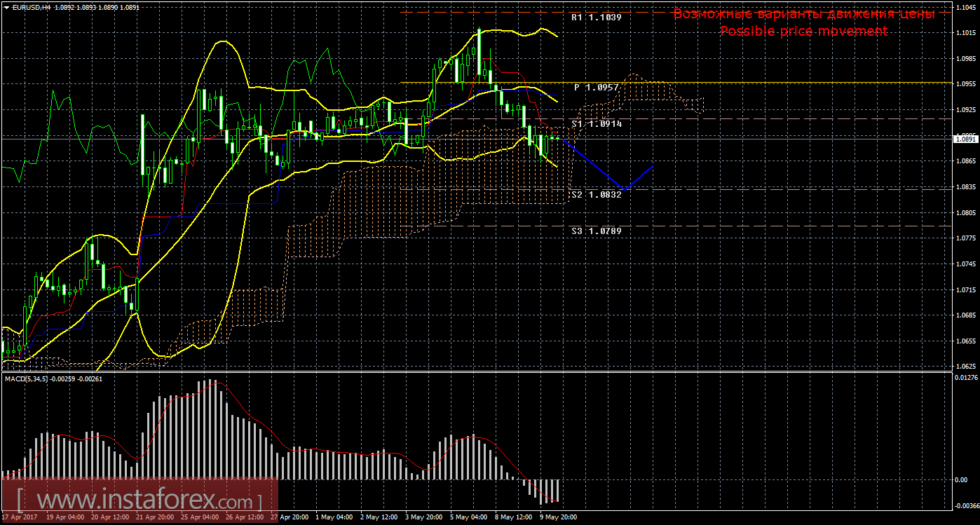The height and width of the screenshot is (525, 980).
Task: Click the current price tag 1.0891
Action: (x=965, y=139)
